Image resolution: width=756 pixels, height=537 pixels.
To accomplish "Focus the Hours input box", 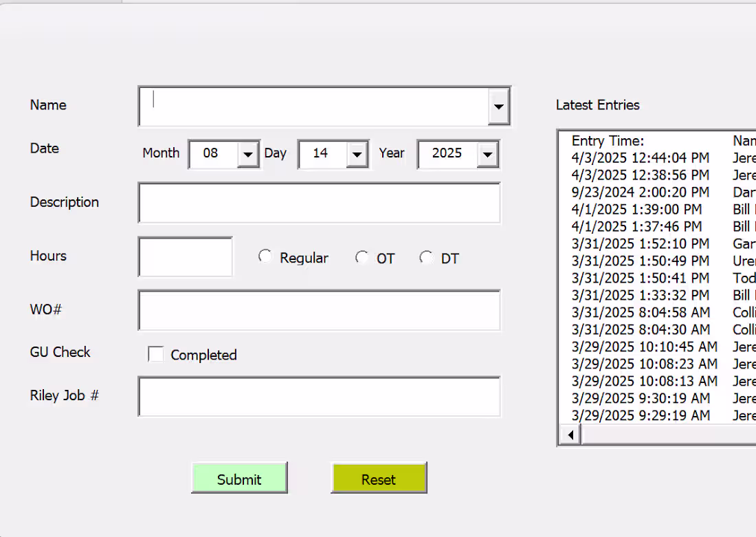I will [x=185, y=256].
